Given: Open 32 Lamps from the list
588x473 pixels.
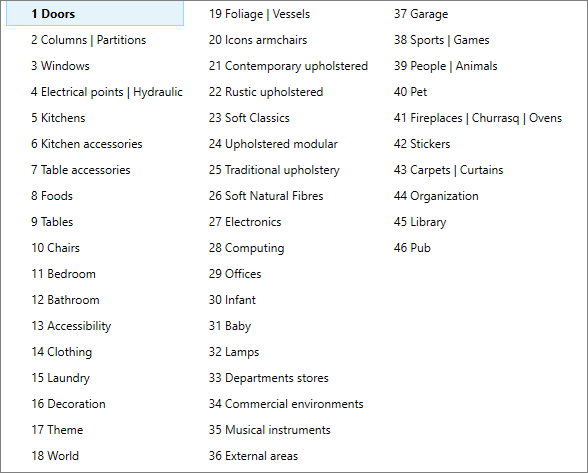Looking at the screenshot, I should [x=234, y=352].
